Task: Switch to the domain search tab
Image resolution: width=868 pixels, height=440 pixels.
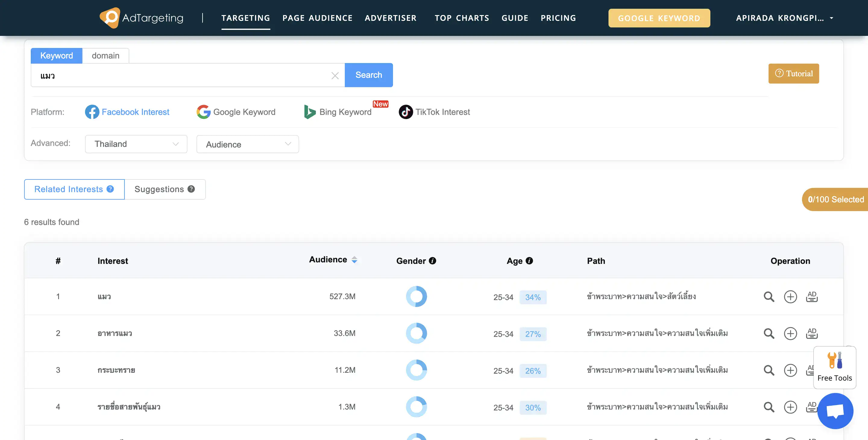Action: [x=105, y=55]
